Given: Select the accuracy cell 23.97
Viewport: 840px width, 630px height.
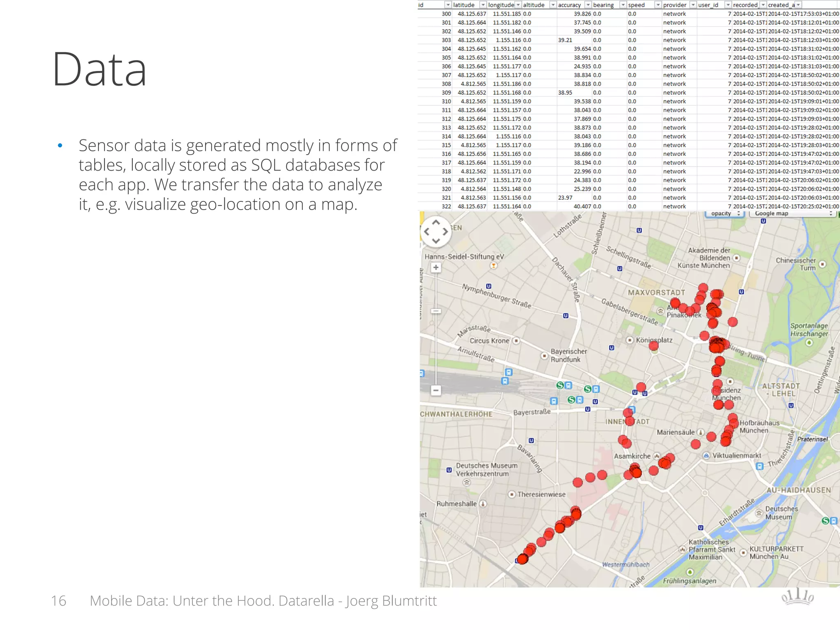Looking at the screenshot, I should (574, 198).
